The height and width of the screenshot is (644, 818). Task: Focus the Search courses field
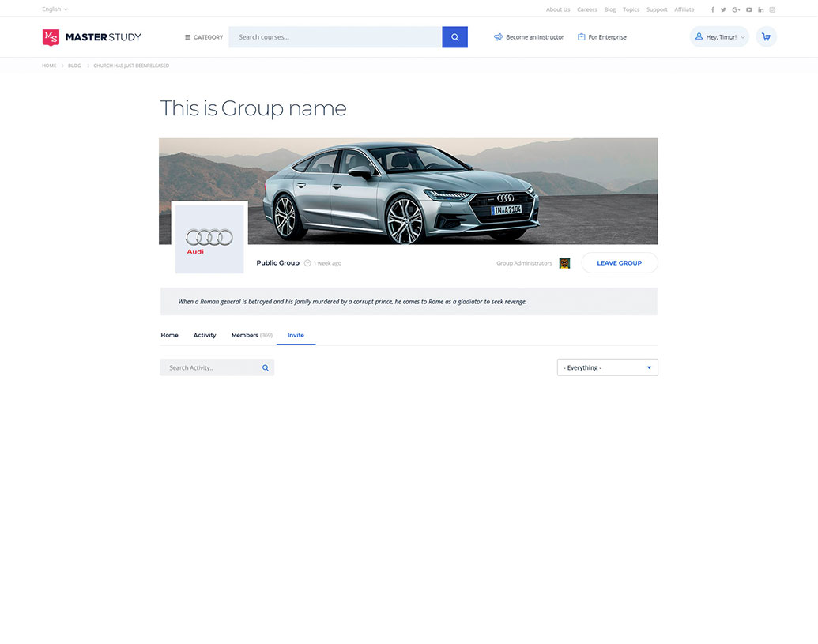click(x=335, y=37)
